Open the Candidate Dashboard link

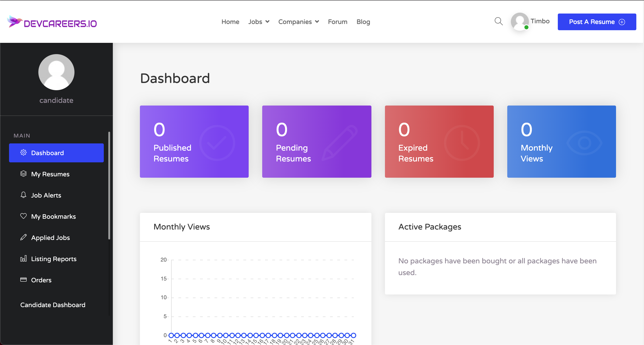click(x=53, y=305)
